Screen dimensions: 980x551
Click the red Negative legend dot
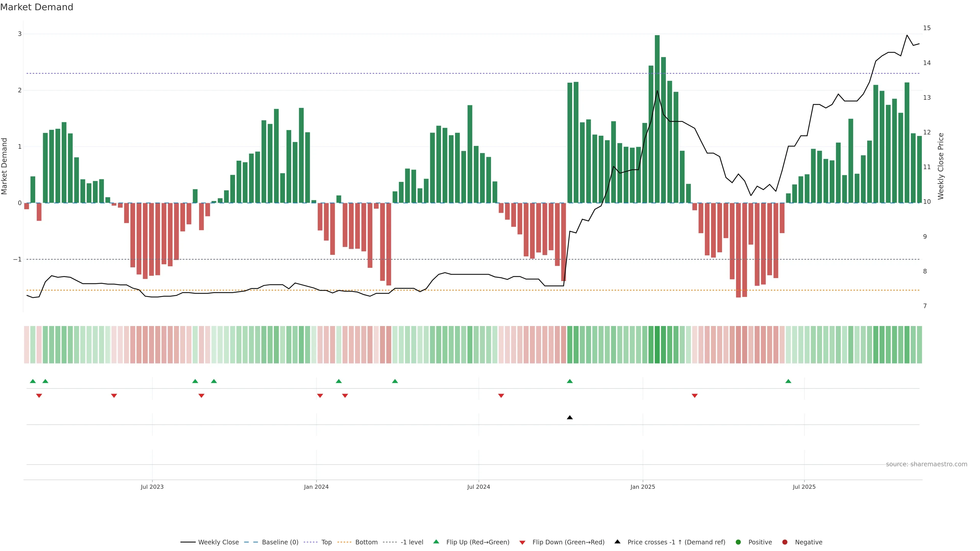[x=785, y=542]
